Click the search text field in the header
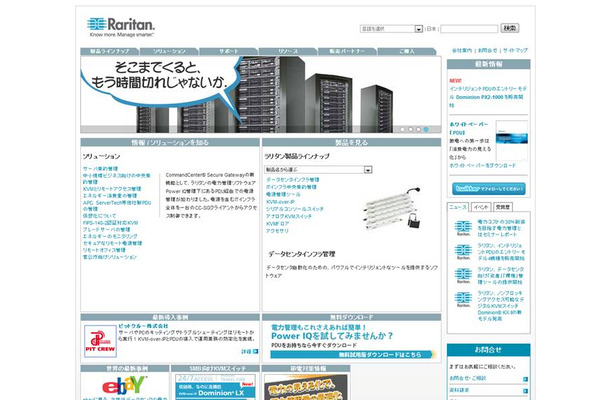The height and width of the screenshot is (400, 610). tap(469, 29)
